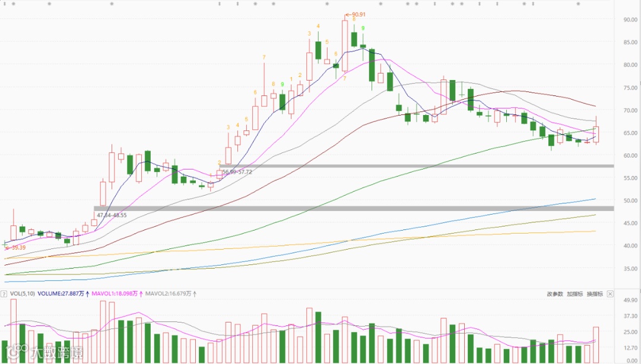Click 换指标 to switch the indicator

pyautogui.click(x=595, y=293)
